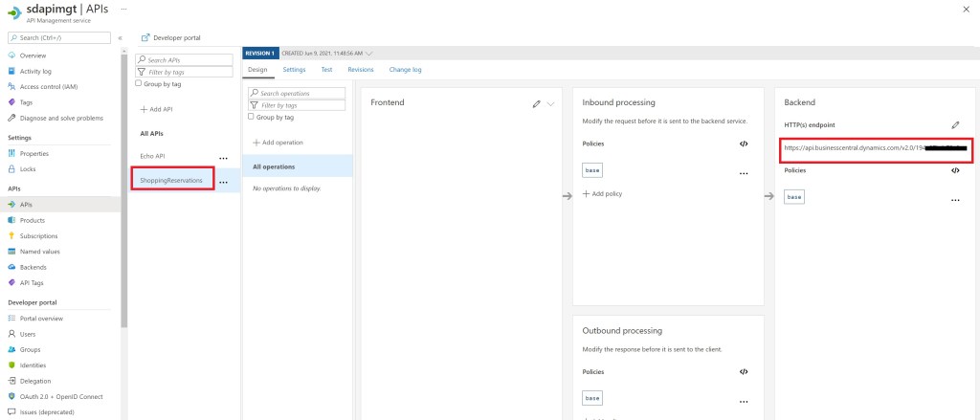This screenshot has width=980, height=420.
Task: Enable Group by tag for APIs list
Action: [138, 83]
